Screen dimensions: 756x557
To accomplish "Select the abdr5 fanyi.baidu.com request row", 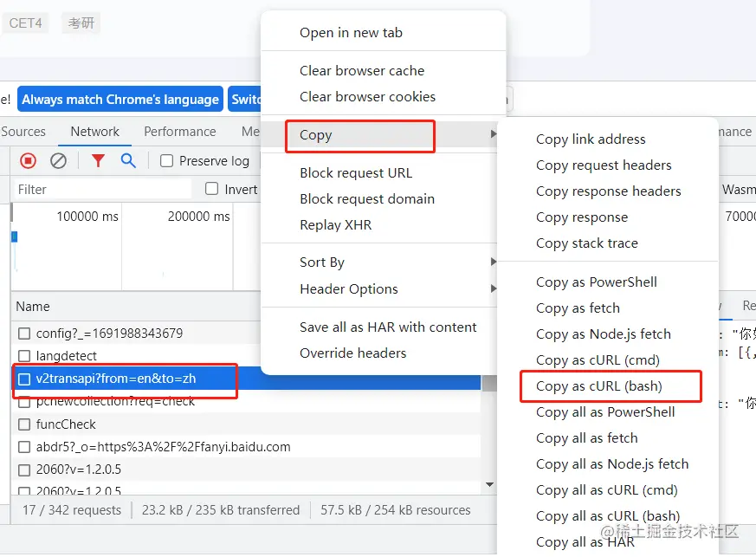I will (246, 447).
